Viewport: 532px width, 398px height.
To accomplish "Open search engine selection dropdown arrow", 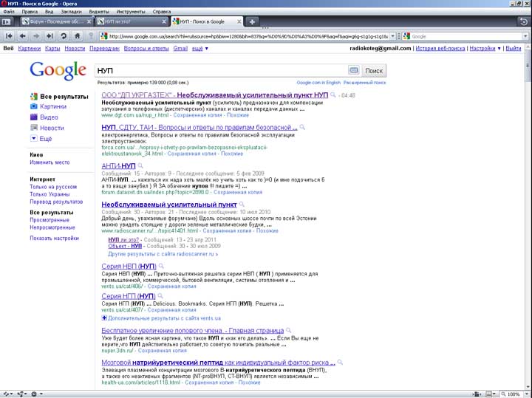I will point(525,36).
